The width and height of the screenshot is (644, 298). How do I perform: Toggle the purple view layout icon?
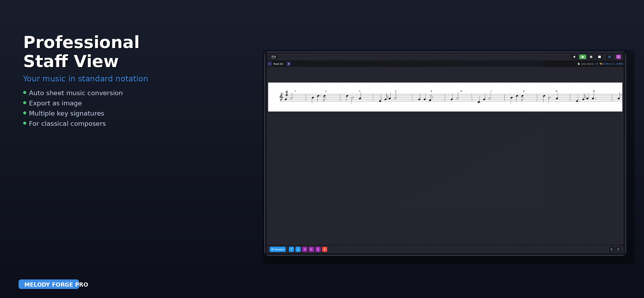pyautogui.click(x=618, y=57)
